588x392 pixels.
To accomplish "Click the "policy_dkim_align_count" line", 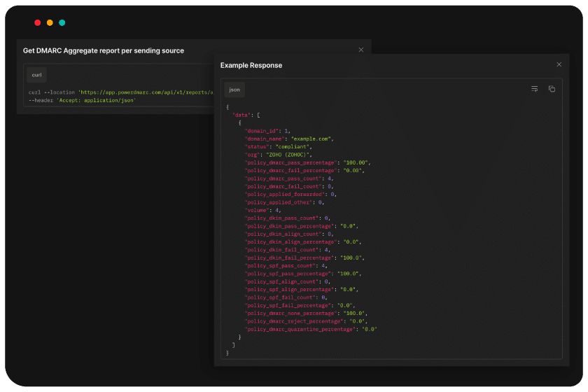I will pos(288,234).
